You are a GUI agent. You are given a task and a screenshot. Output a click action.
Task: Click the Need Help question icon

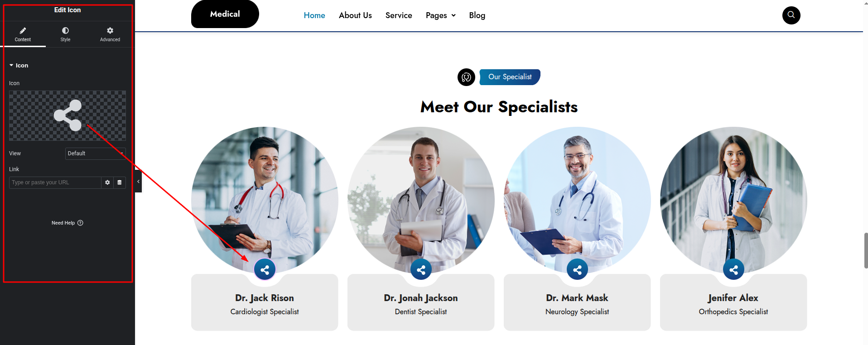[x=80, y=223]
